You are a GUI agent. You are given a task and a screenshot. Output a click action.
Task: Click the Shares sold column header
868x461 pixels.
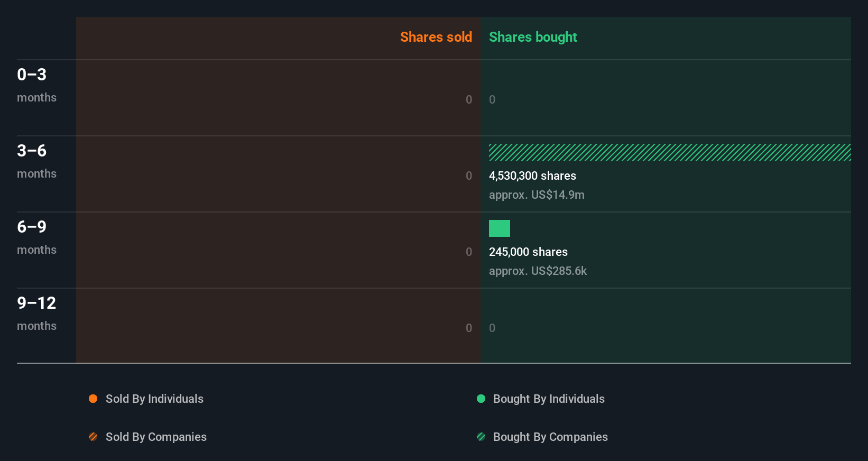point(436,37)
